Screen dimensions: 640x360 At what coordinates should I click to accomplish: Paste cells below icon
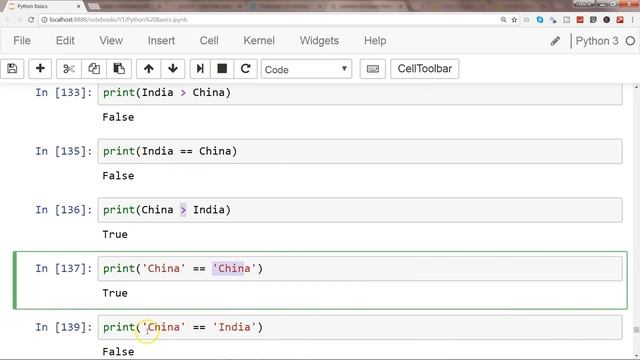coord(119,69)
